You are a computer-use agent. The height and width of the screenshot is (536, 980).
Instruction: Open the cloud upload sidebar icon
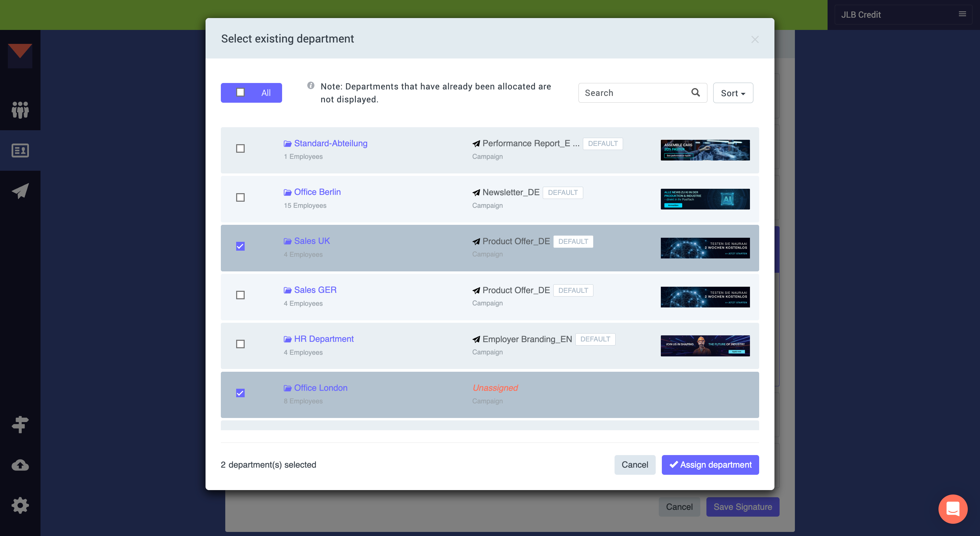(20, 465)
